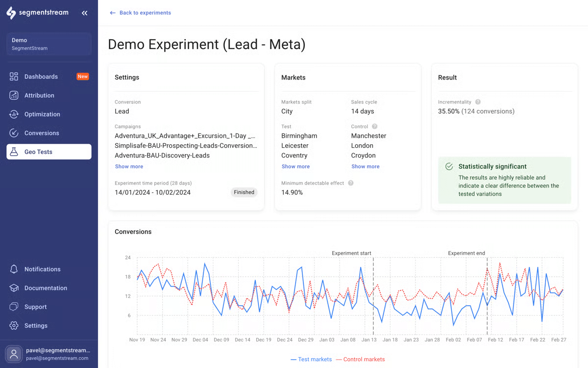Show more Test markets
This screenshot has width=588, height=368.
point(295,166)
